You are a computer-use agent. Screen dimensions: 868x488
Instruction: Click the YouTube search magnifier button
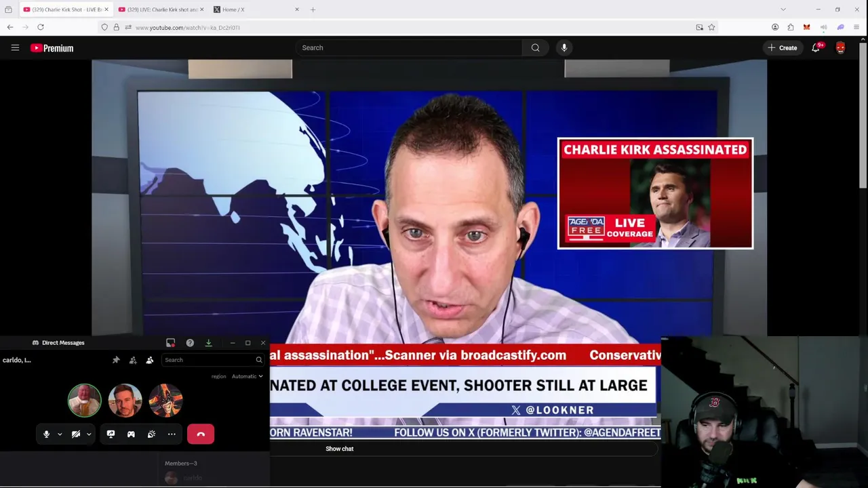(x=536, y=47)
